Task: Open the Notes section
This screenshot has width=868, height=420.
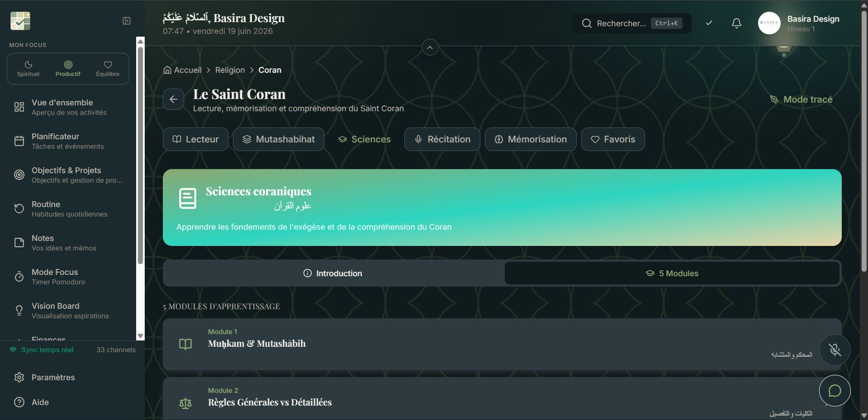Action: point(68,243)
